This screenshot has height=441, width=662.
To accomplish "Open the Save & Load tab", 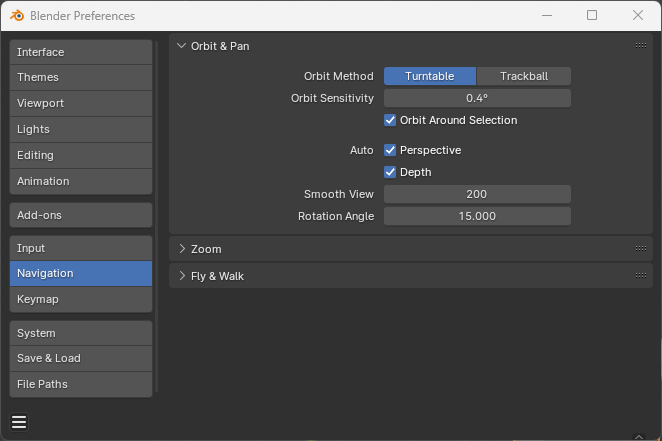I will pos(81,358).
